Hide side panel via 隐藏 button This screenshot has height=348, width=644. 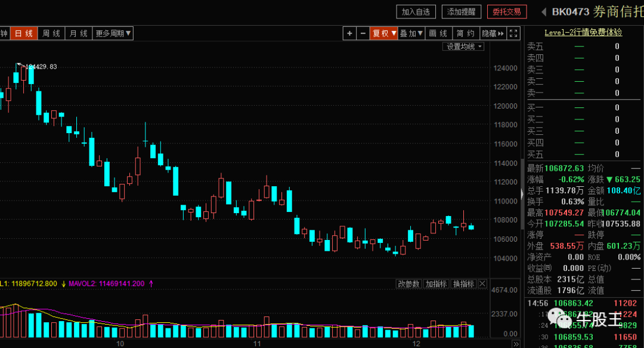[493, 33]
